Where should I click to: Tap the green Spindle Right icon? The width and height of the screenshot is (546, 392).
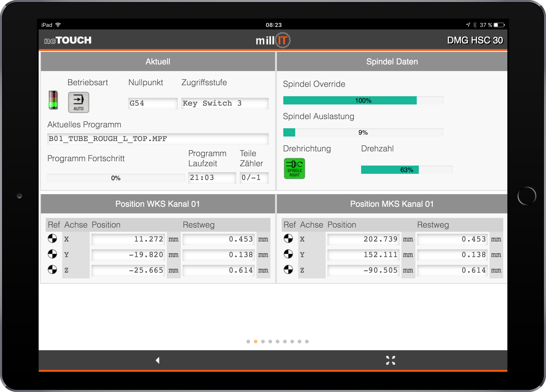click(x=294, y=168)
